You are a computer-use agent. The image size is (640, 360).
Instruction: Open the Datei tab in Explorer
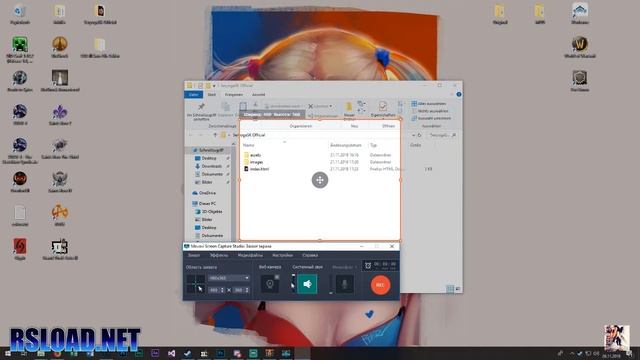[193, 95]
